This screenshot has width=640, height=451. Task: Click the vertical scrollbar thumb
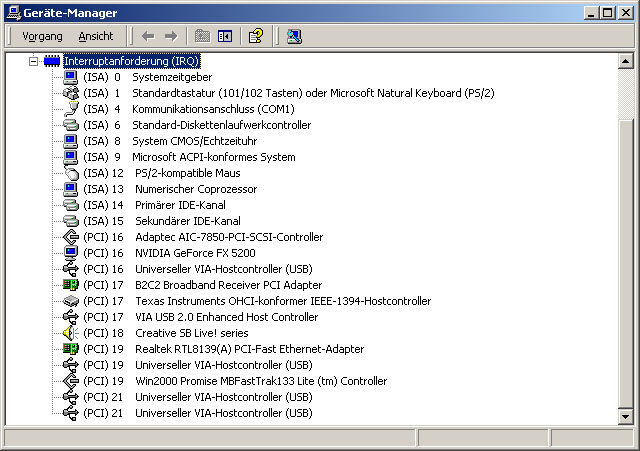pos(625,263)
